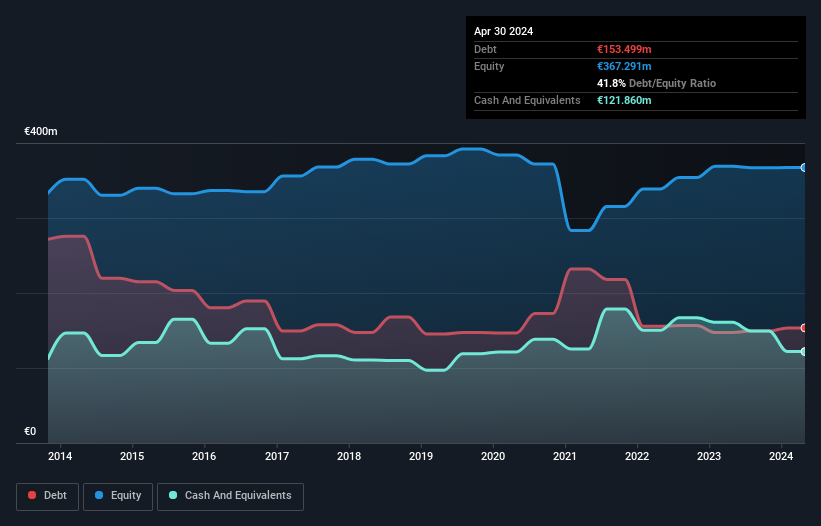Click the 2024 x-axis label
The height and width of the screenshot is (526, 821).
(781, 456)
